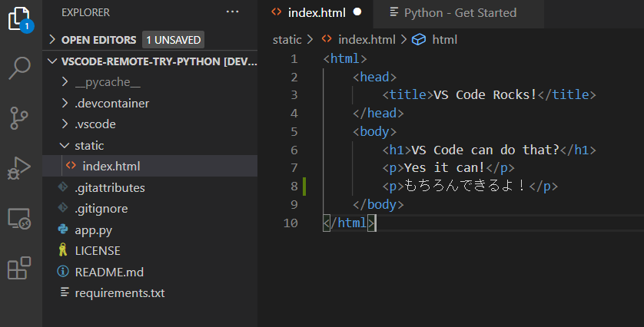Click the HTML icon on index.html tab
Screen dimensions: 644x327
[x=277, y=12]
